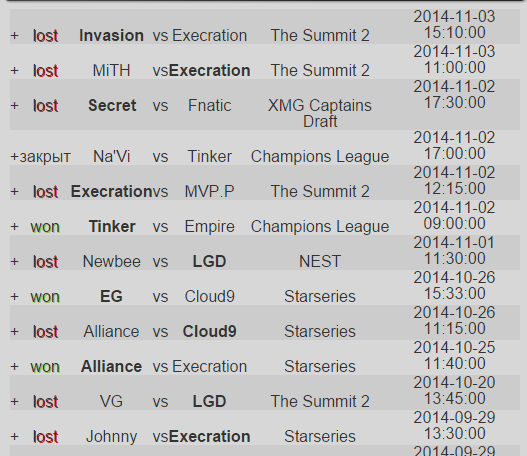
Task: Click the Fnatic team name
Action: (209, 106)
